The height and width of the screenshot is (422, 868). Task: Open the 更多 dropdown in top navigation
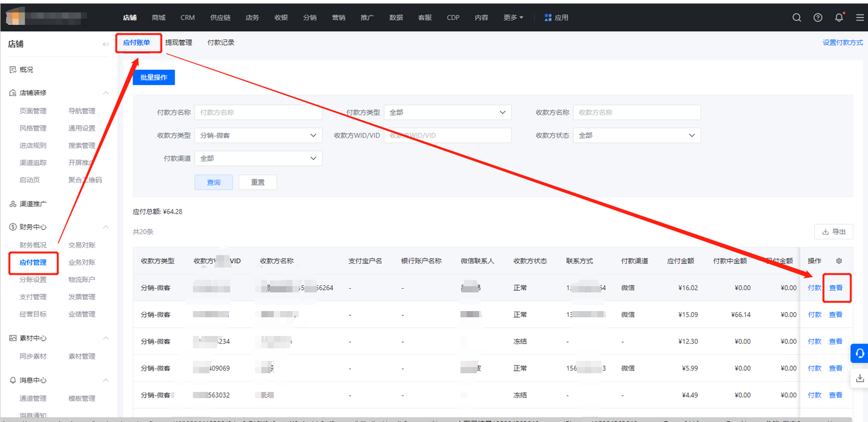pyautogui.click(x=513, y=18)
